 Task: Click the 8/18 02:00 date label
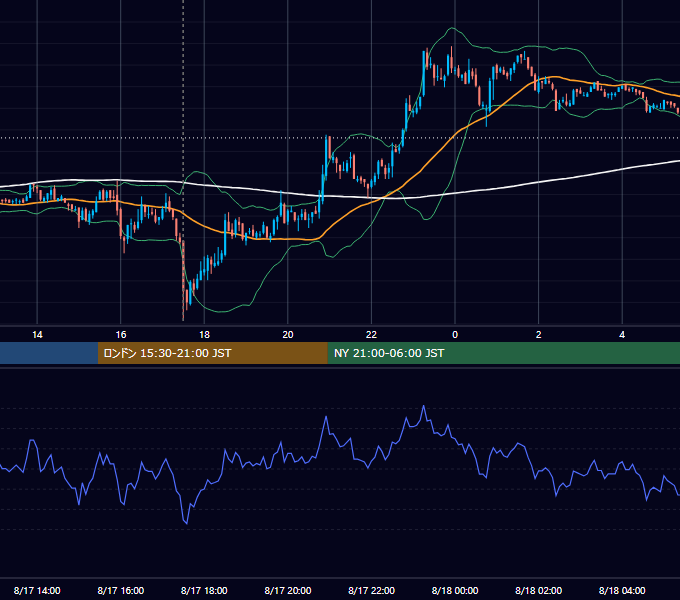539,590
